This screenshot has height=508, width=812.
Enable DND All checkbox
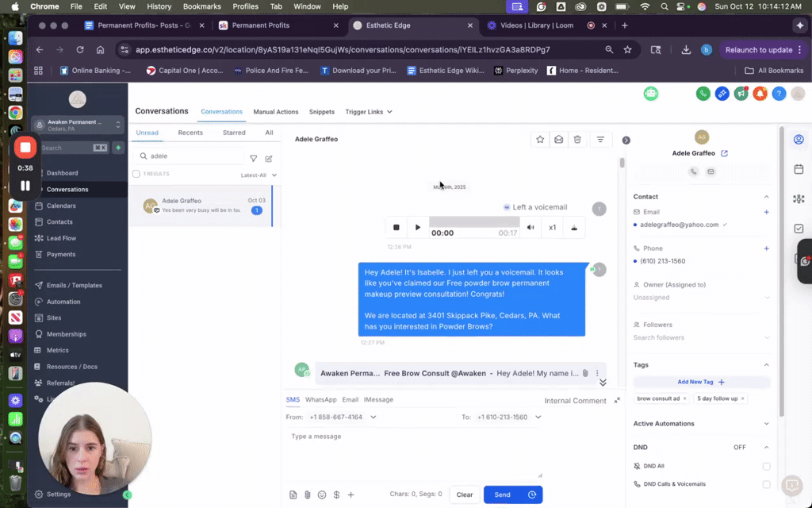tap(766, 467)
